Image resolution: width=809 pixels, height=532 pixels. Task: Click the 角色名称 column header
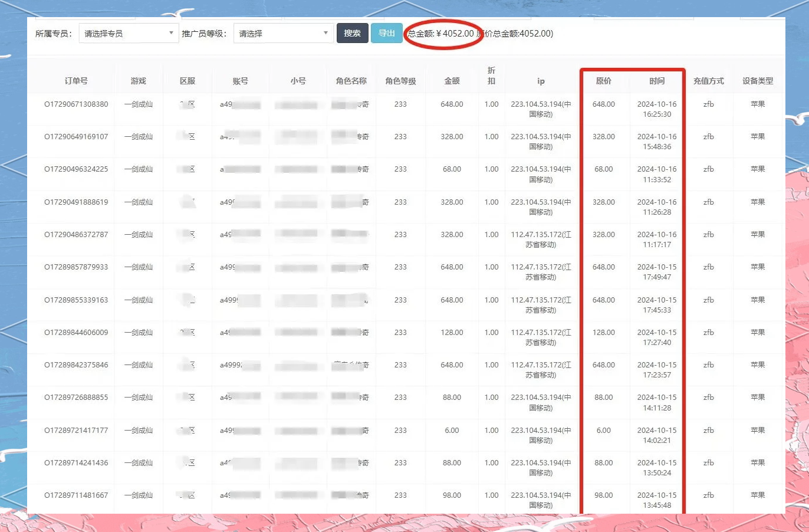[x=351, y=81]
